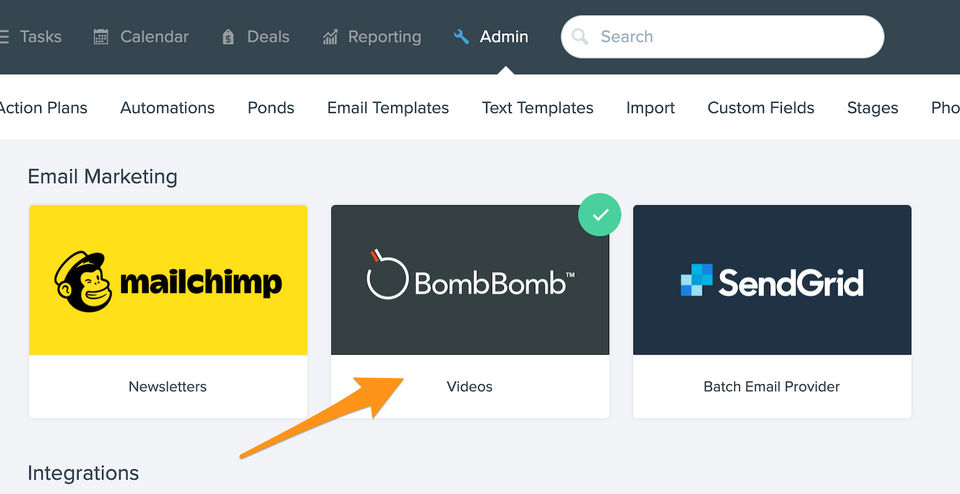Screen dimensions: 960x494
Task: Click the Batch Email Provider label
Action: 771,386
